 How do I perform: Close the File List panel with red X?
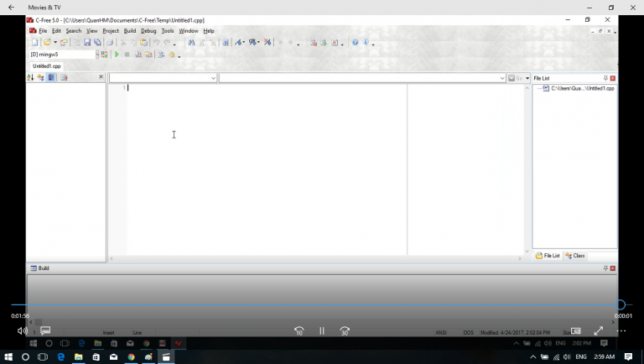(x=613, y=78)
